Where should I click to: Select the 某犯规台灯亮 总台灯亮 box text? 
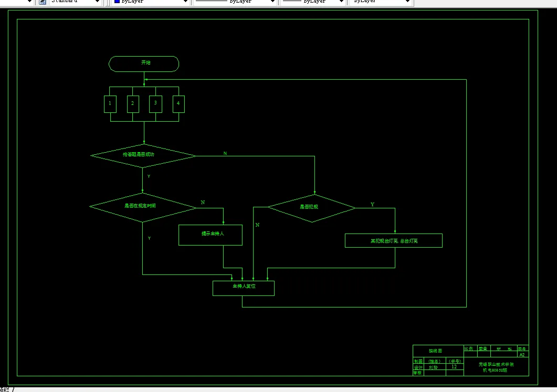(x=394, y=241)
